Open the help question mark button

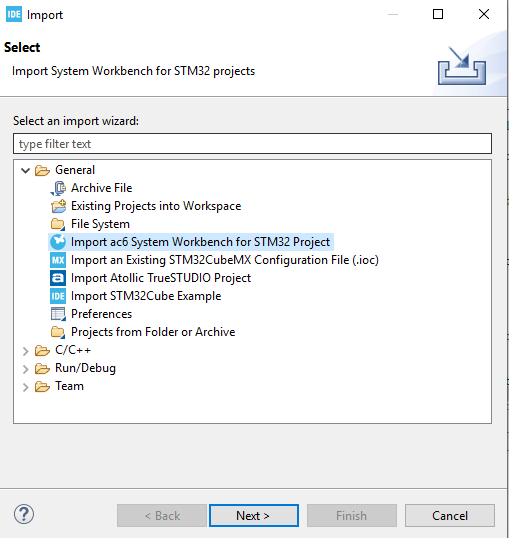tap(24, 514)
